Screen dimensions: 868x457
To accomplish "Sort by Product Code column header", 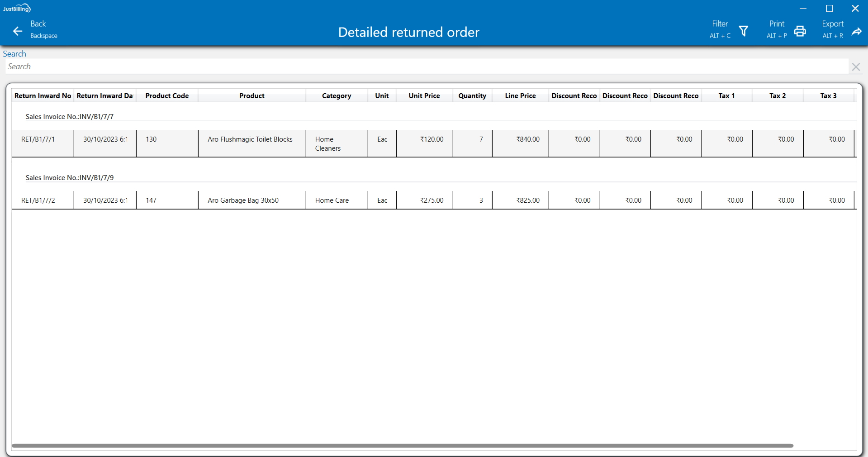I will tap(167, 96).
